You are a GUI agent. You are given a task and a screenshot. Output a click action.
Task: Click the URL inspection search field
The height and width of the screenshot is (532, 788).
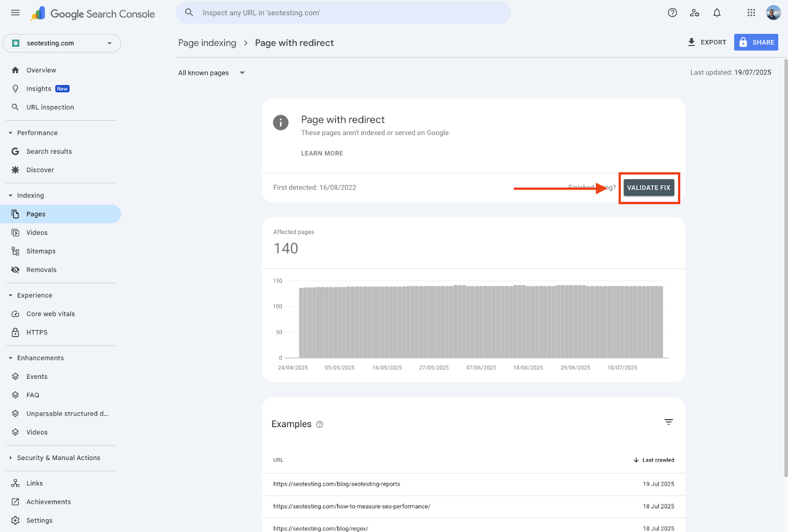coord(343,13)
